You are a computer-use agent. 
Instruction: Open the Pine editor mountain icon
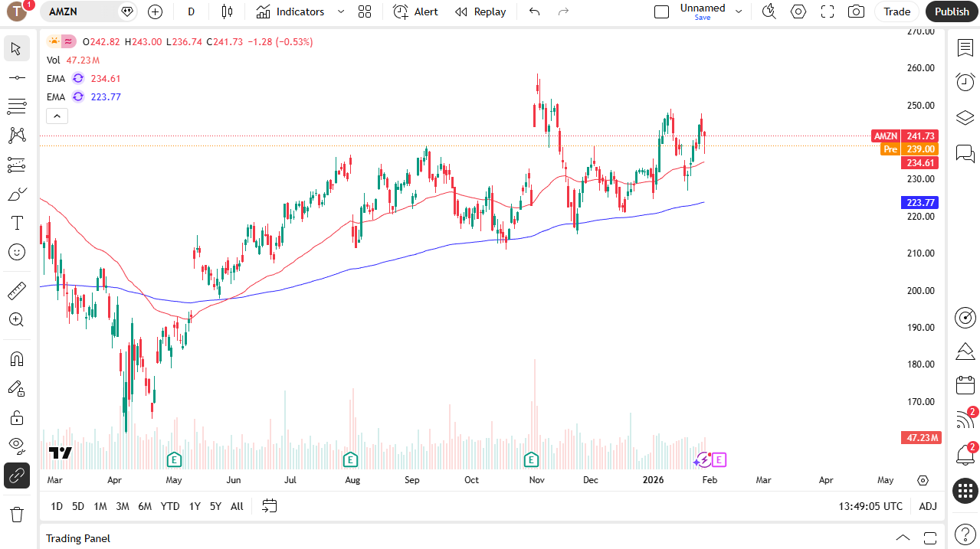point(965,351)
